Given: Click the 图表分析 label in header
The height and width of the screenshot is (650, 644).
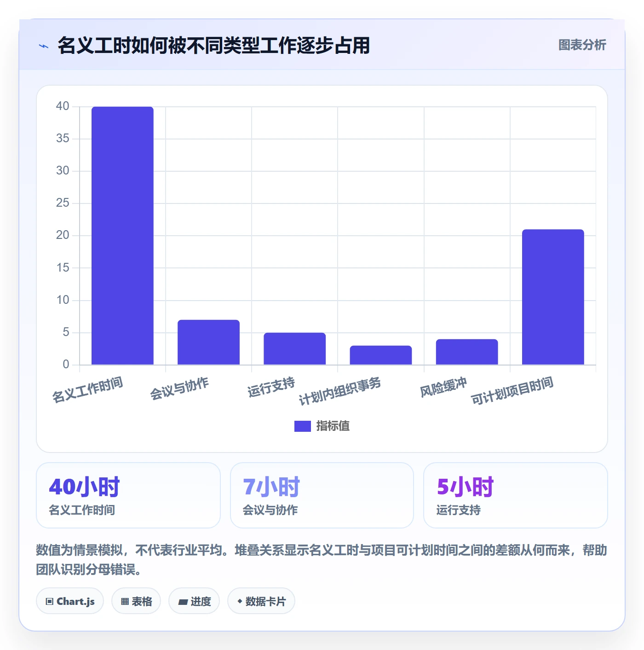Looking at the screenshot, I should click(582, 45).
